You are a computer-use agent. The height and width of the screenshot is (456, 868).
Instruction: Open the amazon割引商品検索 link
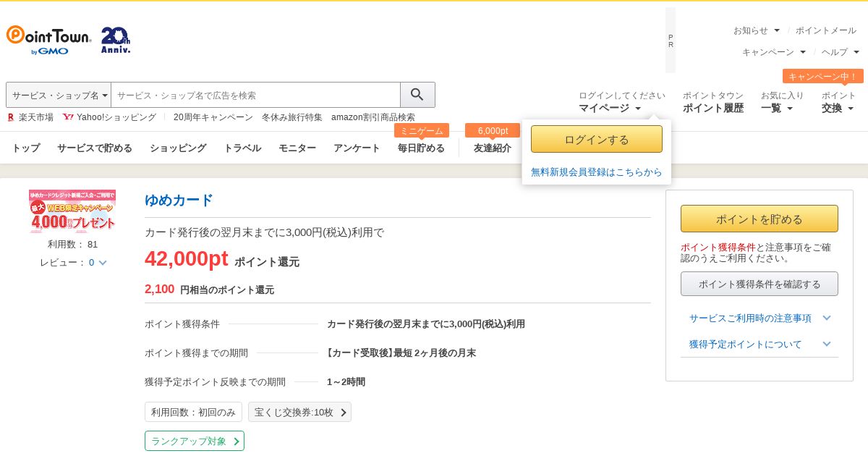tap(373, 117)
